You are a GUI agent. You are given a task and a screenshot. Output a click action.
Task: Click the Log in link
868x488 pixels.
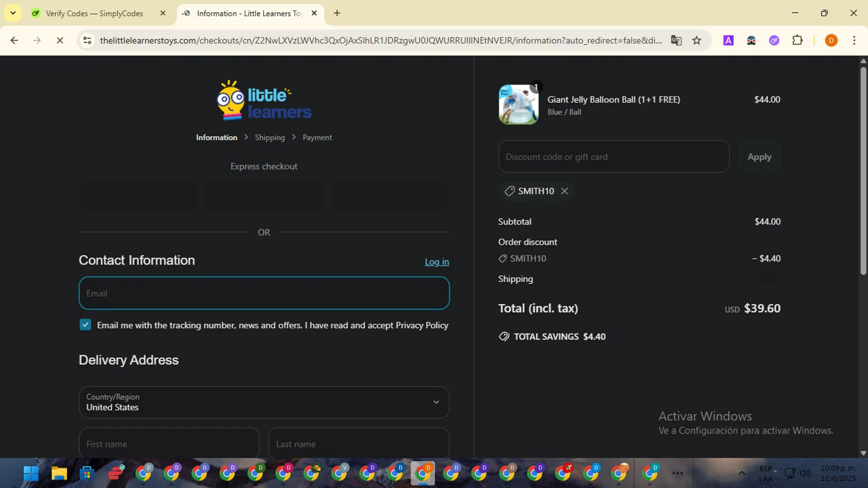click(437, 262)
